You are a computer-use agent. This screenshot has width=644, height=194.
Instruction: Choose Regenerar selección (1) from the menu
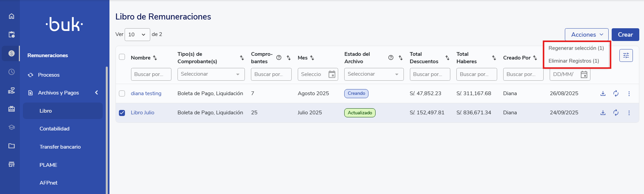point(576,48)
